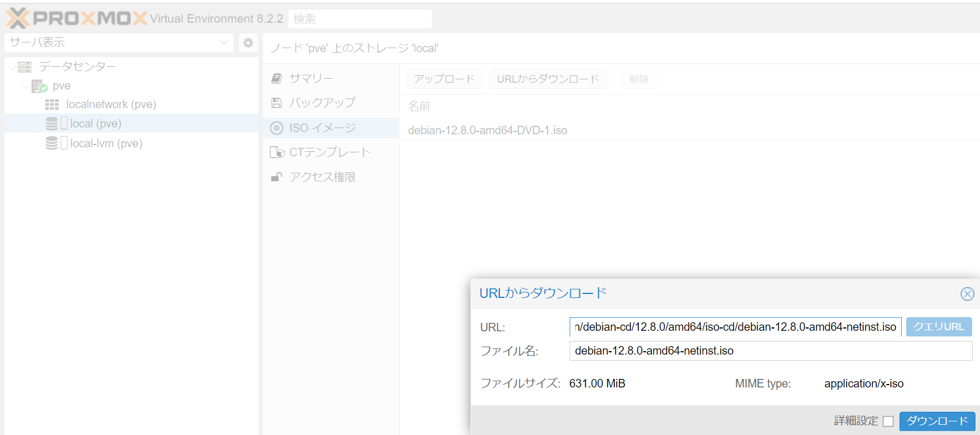Click the pve node icon
Image resolution: width=980 pixels, height=435 pixels.
point(39,86)
